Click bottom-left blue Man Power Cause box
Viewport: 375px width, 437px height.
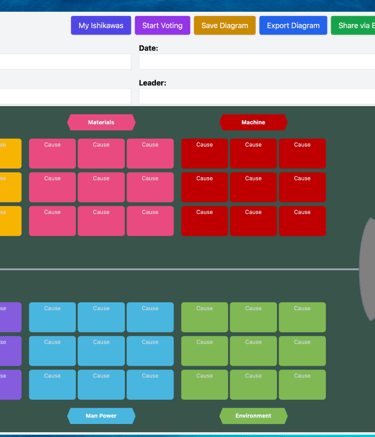pyautogui.click(x=52, y=385)
